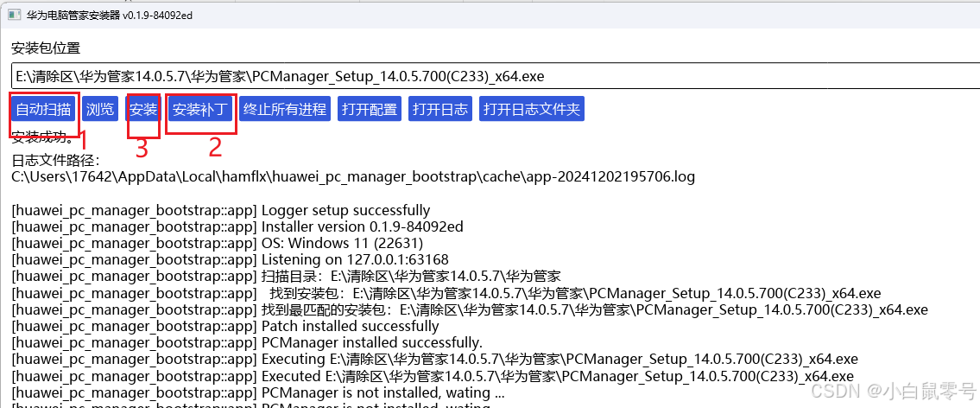Start installation with 安装 button
Screen dimensions: 980x408
[x=143, y=109]
